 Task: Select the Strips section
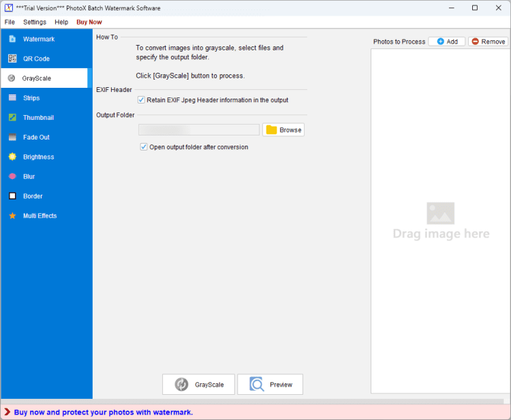click(x=46, y=97)
